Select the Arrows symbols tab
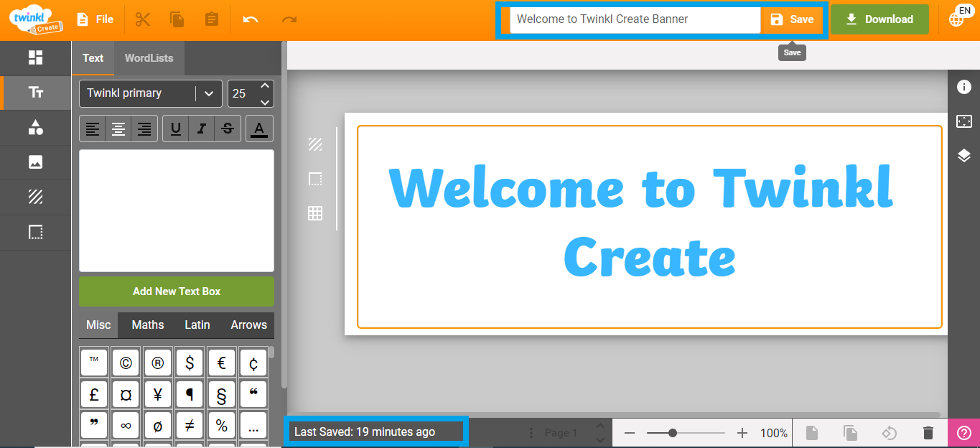 pyautogui.click(x=248, y=325)
